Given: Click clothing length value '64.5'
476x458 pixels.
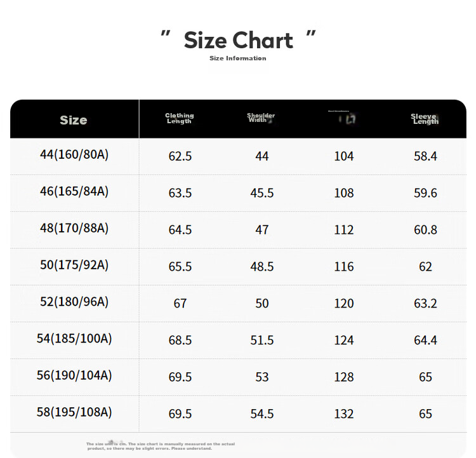Looking at the screenshot, I should click(x=180, y=230).
